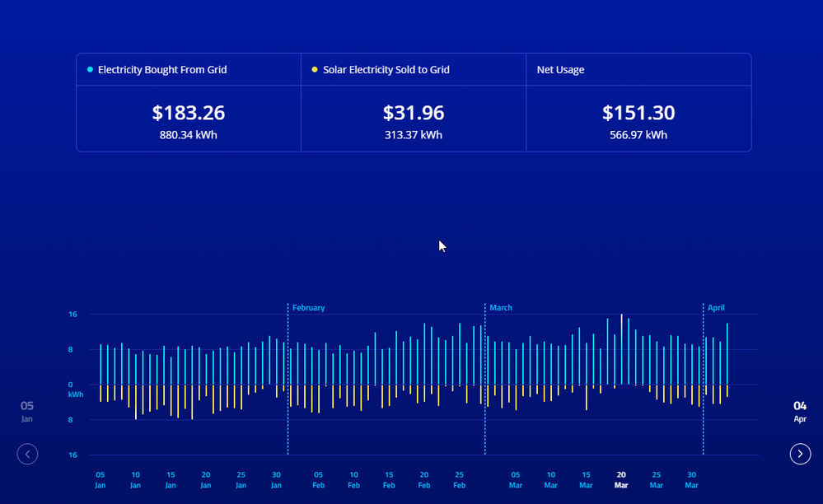Select the Electricity Bought From Grid heading
The height and width of the screenshot is (504, 823).
pos(162,70)
